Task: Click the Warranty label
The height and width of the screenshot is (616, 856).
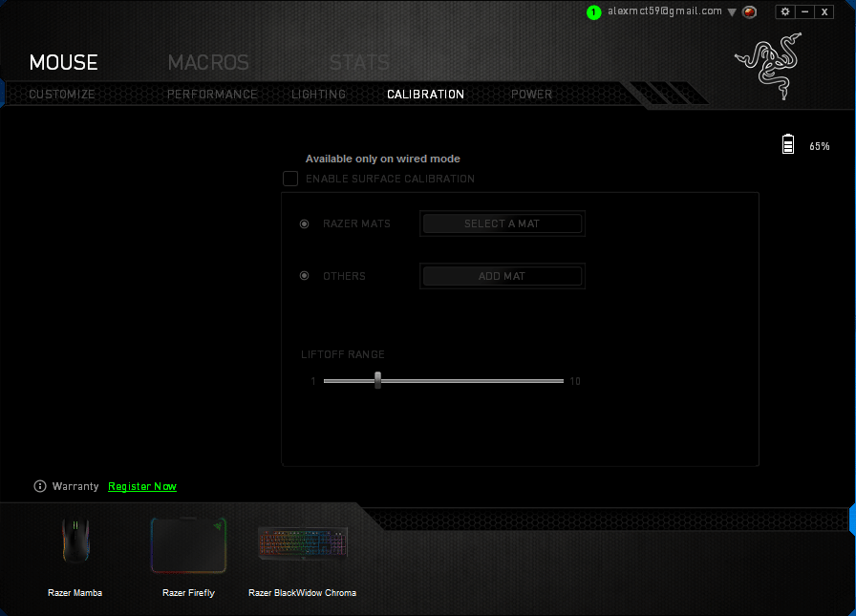Action: tap(75, 486)
